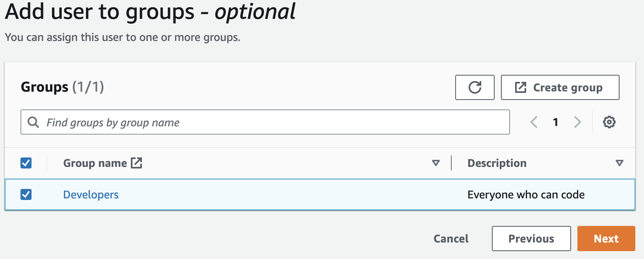Cancel adding the user to groups

(451, 239)
